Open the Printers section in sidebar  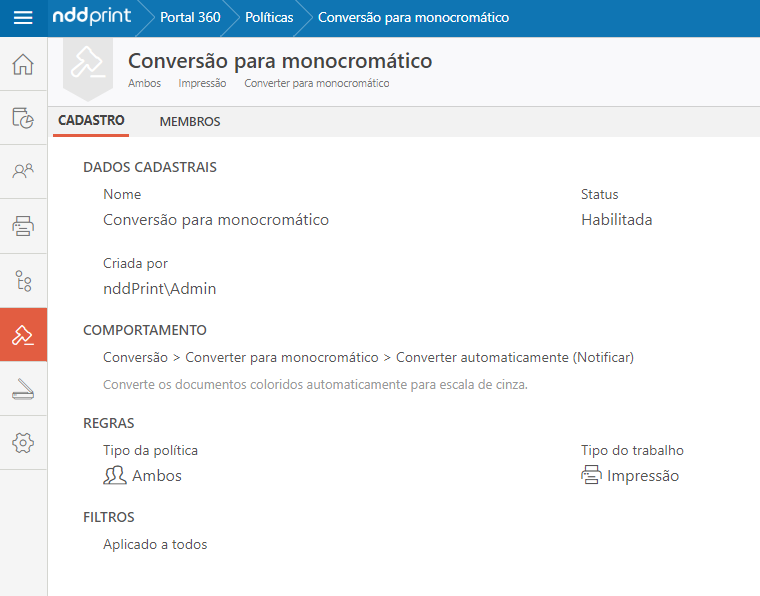pos(23,226)
